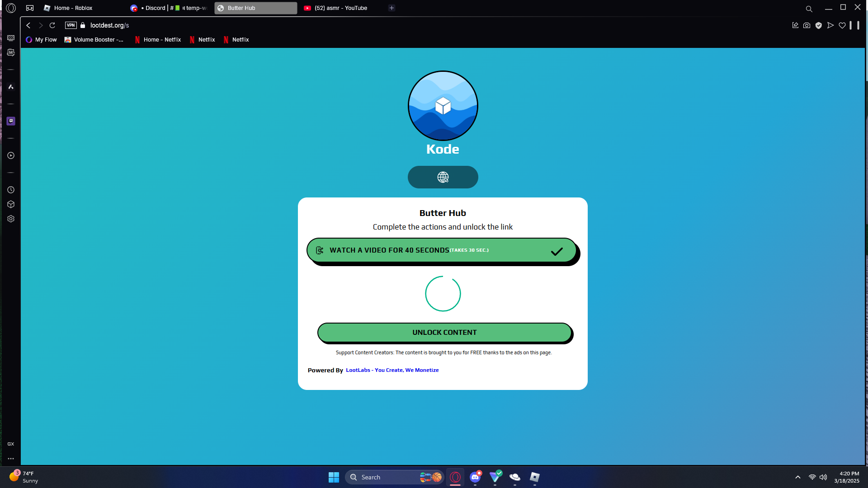Open sidebar History clock icon
The width and height of the screenshot is (868, 488).
pyautogui.click(x=11, y=190)
